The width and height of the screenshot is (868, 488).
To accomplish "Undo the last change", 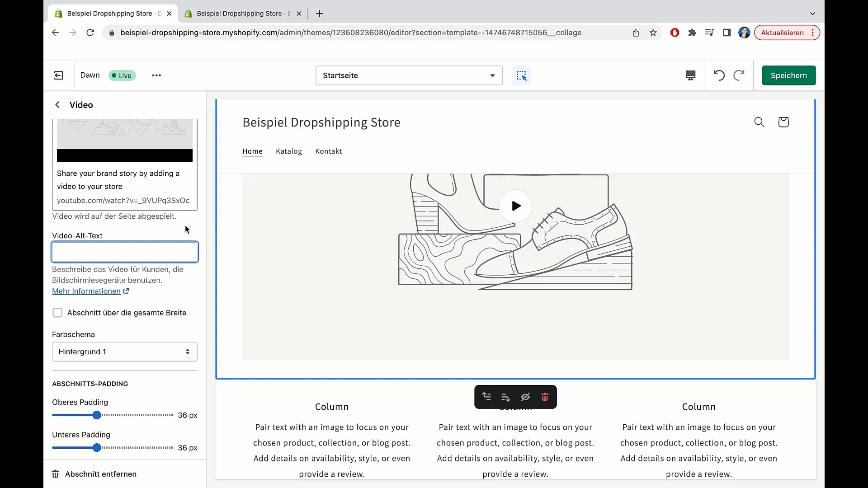I will click(x=719, y=75).
